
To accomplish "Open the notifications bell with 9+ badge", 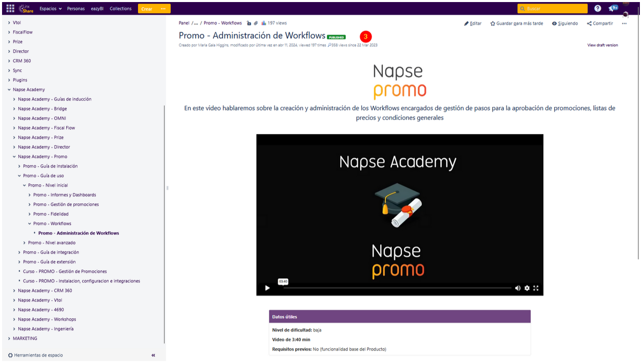I will click(613, 8).
